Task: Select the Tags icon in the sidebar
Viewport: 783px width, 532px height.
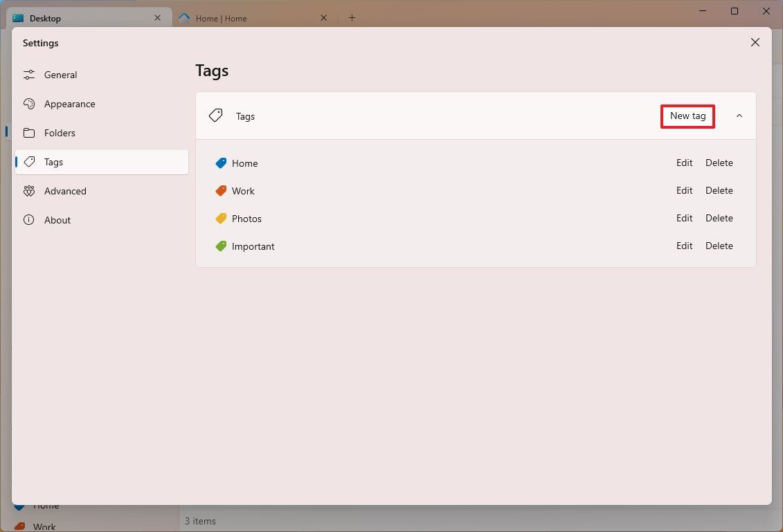Action: [x=29, y=161]
